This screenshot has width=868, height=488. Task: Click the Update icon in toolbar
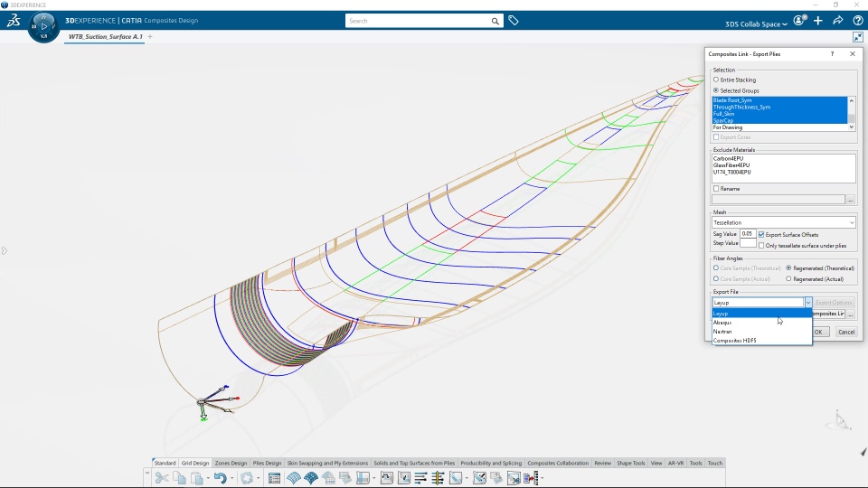tap(246, 477)
